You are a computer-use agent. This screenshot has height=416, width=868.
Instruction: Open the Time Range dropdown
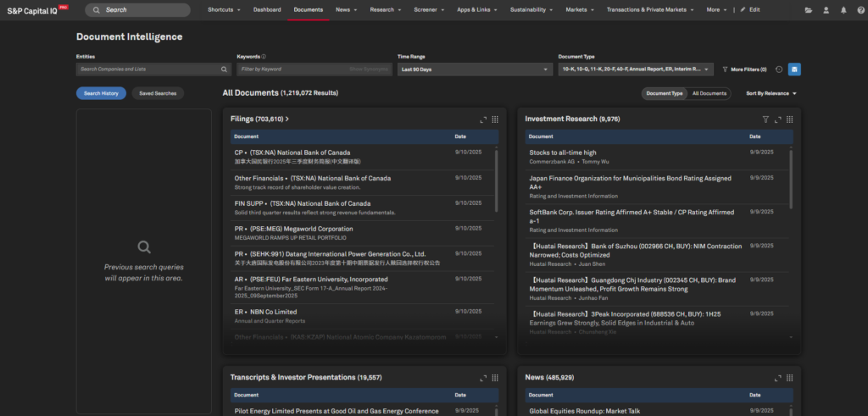476,69
